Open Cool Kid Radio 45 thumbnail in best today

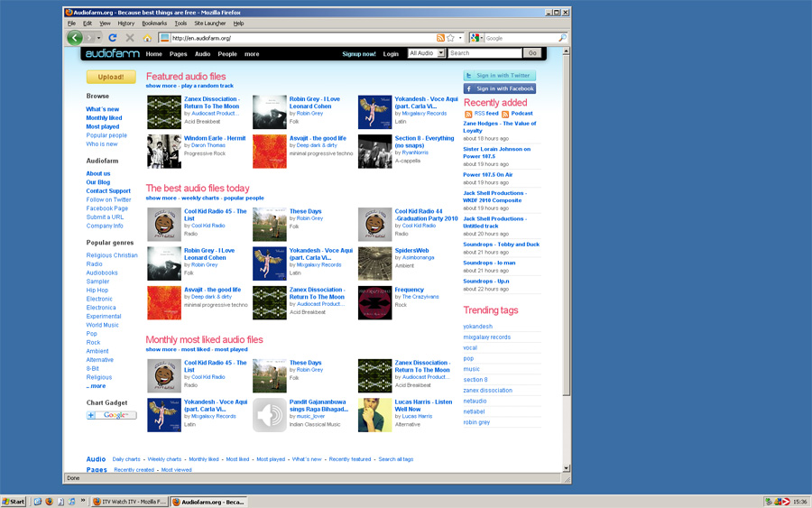[x=164, y=225]
